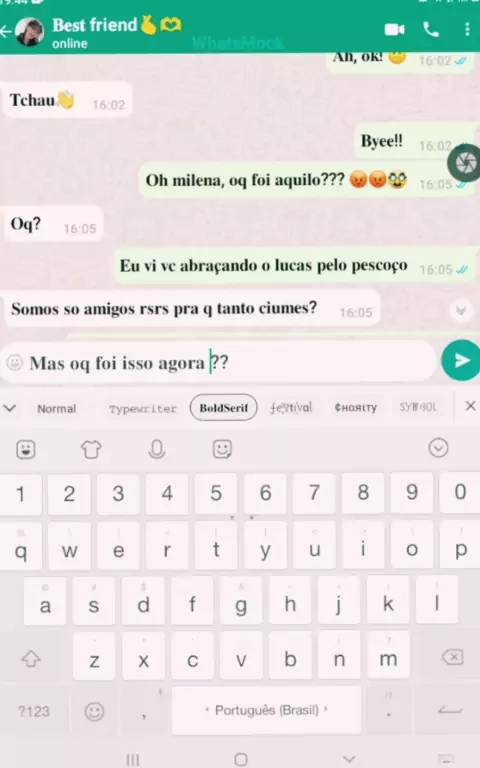This screenshot has width=480, height=768.
Task: Switch to the ?123 symbols keyboard
Action: click(34, 711)
